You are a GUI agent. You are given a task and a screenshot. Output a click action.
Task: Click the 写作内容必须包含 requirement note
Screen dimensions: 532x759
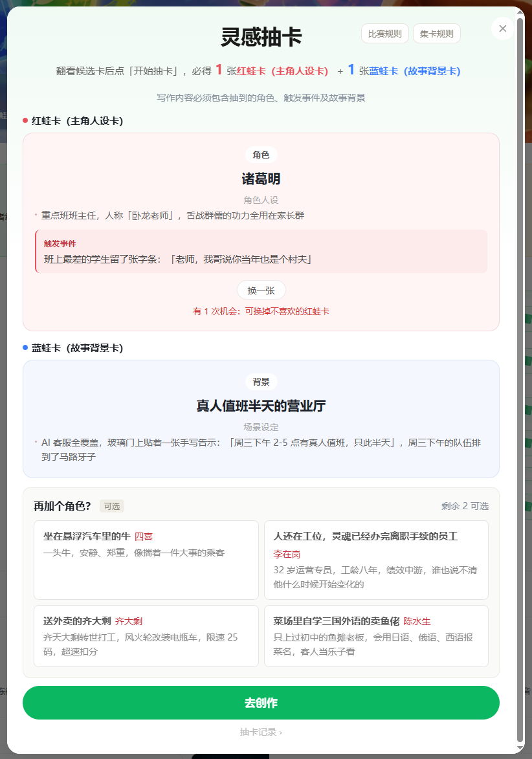[261, 98]
